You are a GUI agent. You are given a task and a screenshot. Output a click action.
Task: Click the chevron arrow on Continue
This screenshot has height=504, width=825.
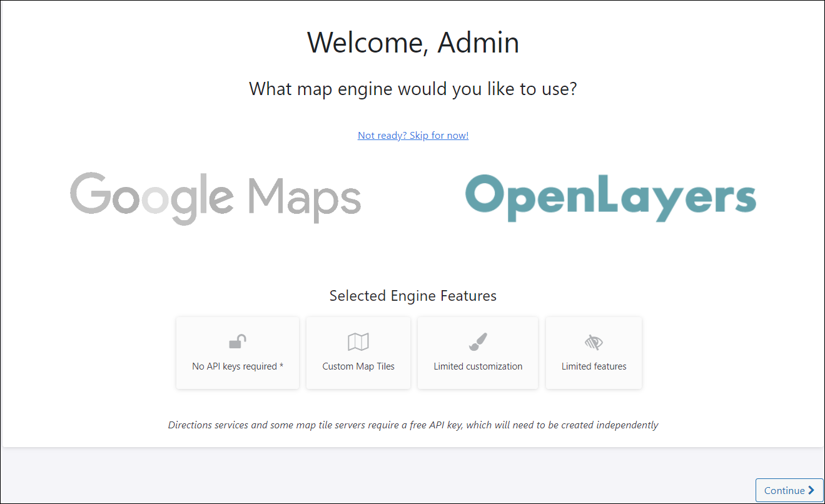(811, 490)
